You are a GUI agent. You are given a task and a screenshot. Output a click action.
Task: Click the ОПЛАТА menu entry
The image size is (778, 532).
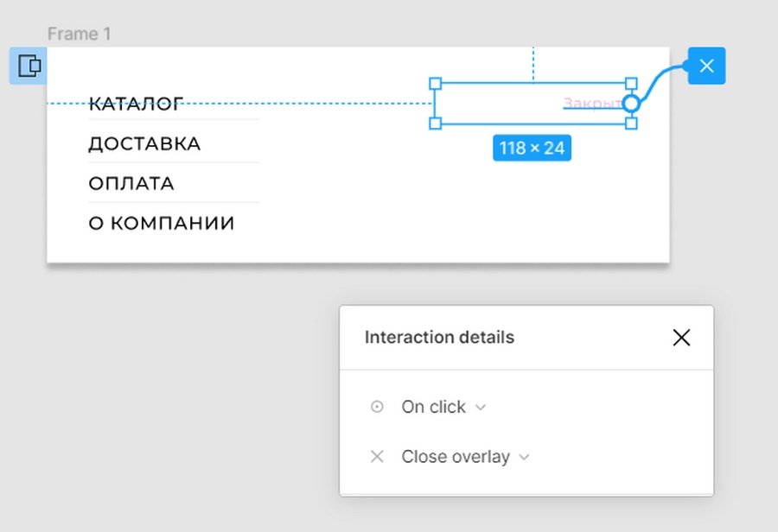(x=131, y=183)
